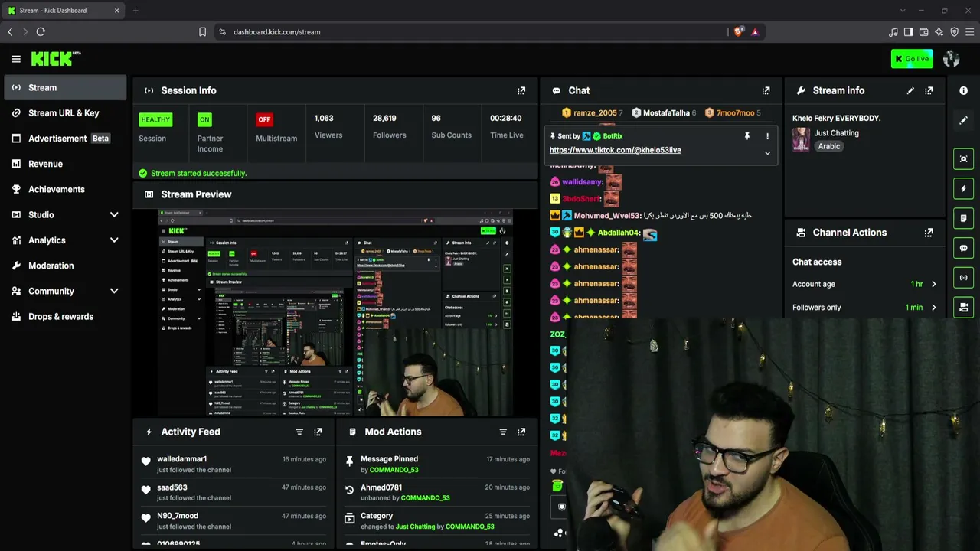Open N90_7mood in Activity Feed

pos(178,516)
